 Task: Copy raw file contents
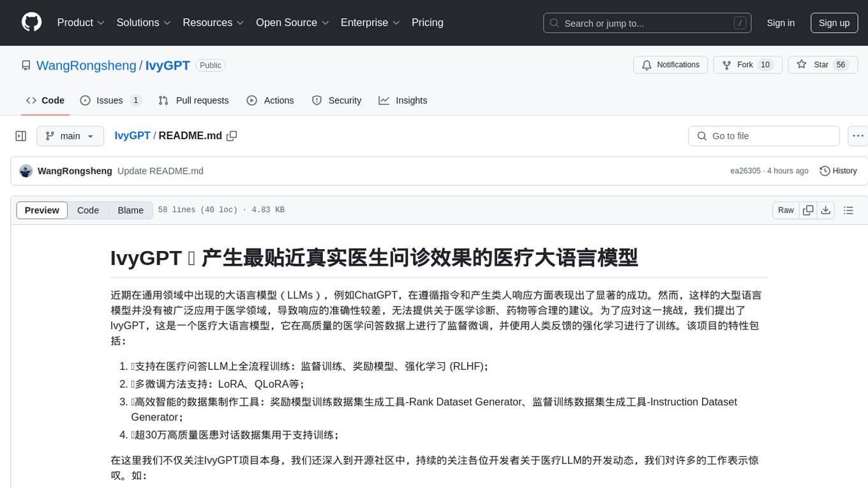[808, 210]
